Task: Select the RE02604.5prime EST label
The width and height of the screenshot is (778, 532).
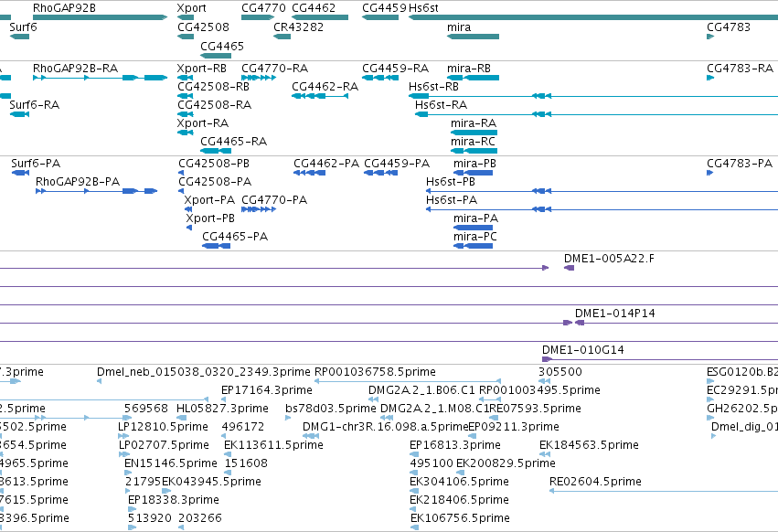Action: point(595,482)
